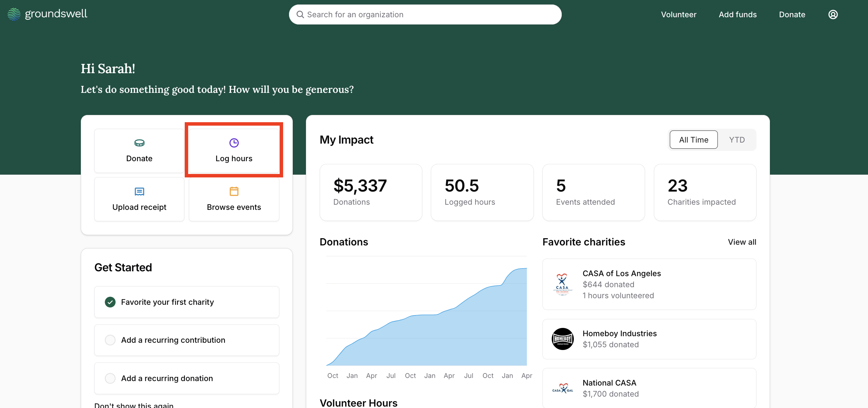Click the Donate coin icon tile
868x408 pixels.
click(x=139, y=143)
